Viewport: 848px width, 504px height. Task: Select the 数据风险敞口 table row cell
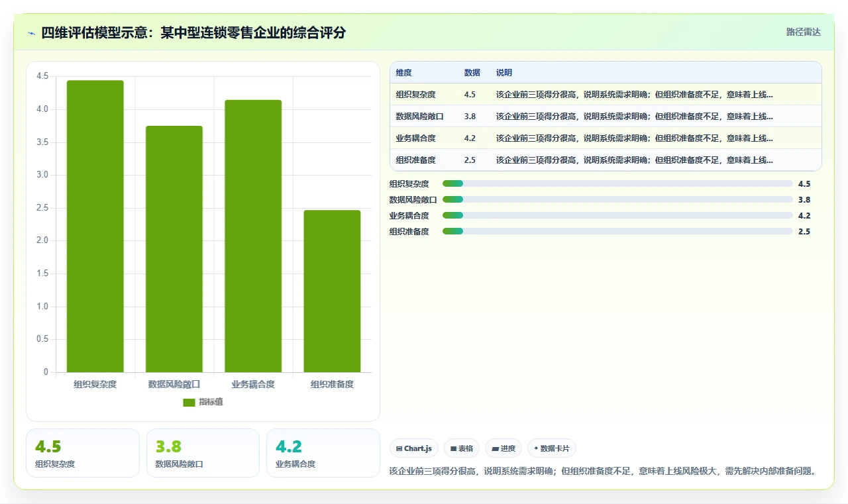click(419, 117)
